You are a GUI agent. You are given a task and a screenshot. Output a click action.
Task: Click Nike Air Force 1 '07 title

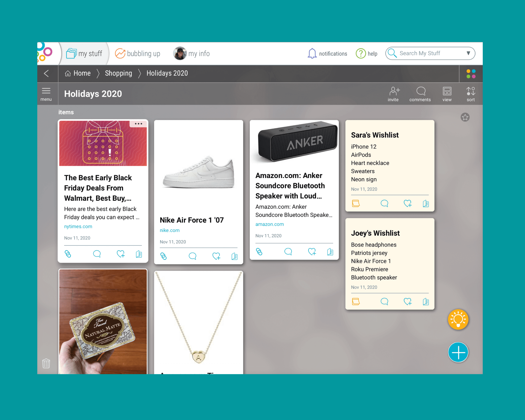[x=192, y=220]
